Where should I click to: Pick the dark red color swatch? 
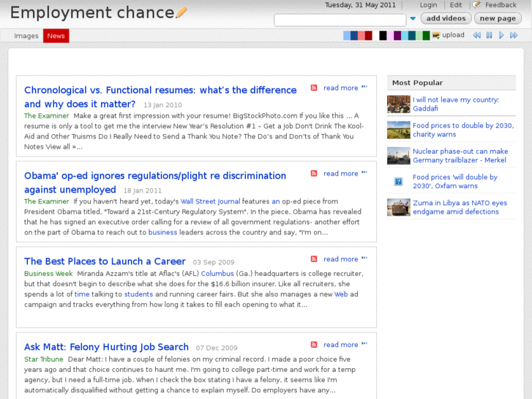369,35
